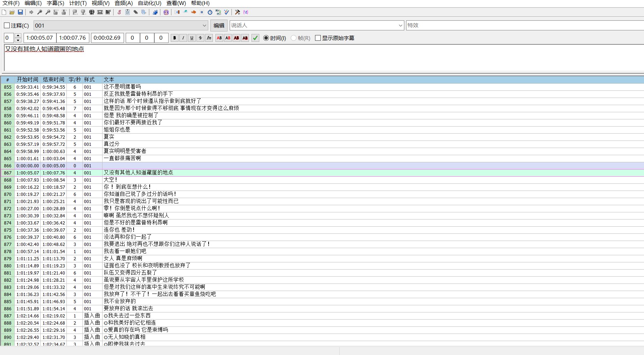This screenshot has height=355, width=644.
Task: Open timing post-processor clock icon
Action: (x=210, y=12)
